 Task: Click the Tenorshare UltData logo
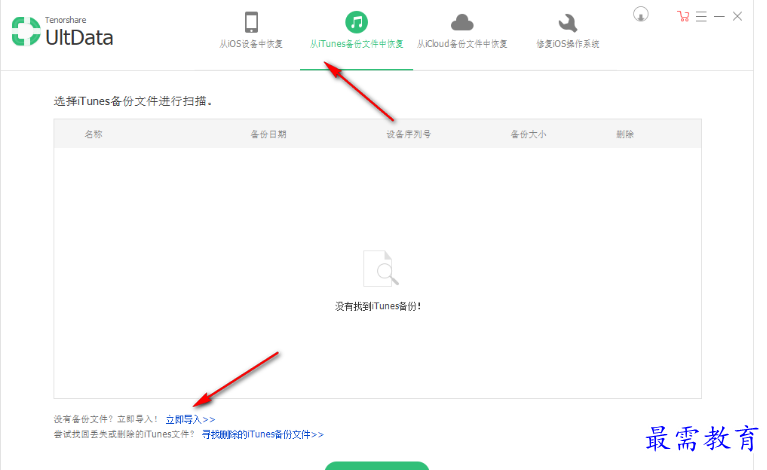[x=62, y=32]
